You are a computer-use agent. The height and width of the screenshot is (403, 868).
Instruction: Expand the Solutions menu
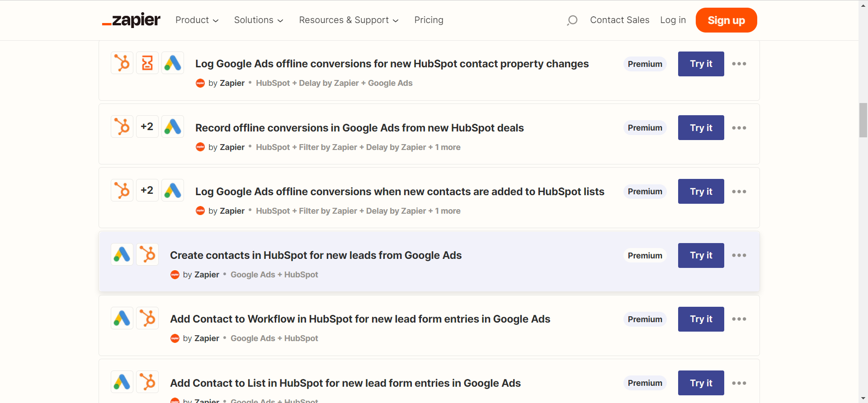tap(259, 20)
